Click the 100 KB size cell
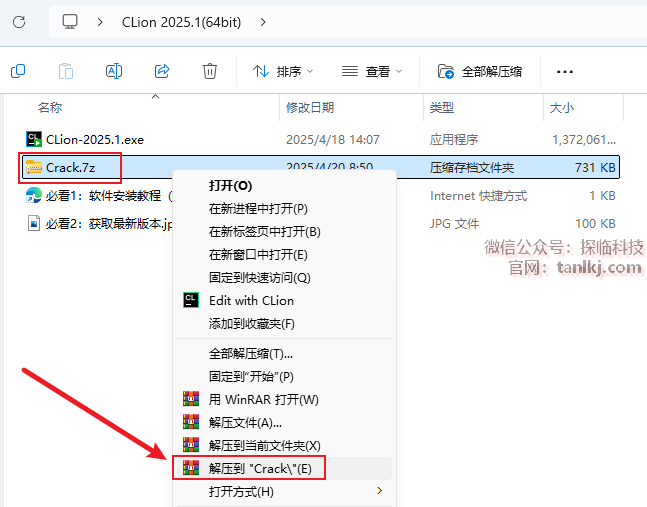This screenshot has height=507, width=647. tap(595, 224)
